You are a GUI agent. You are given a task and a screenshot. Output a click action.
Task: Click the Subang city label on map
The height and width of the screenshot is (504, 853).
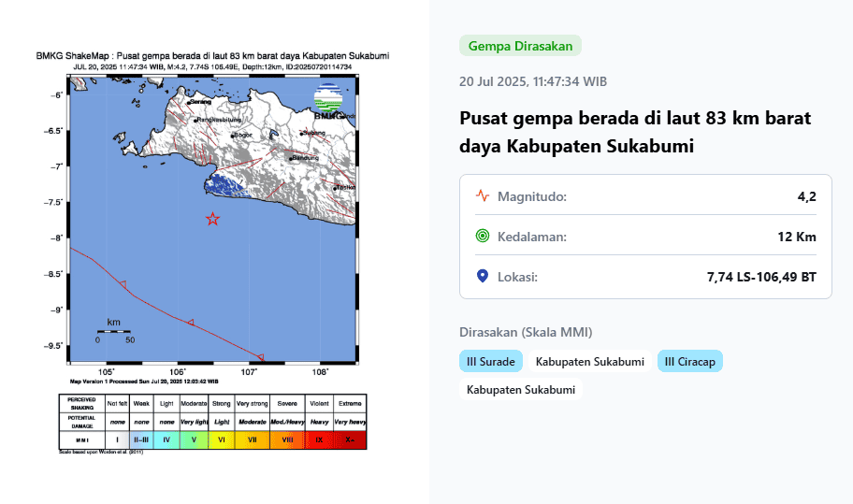(x=313, y=133)
